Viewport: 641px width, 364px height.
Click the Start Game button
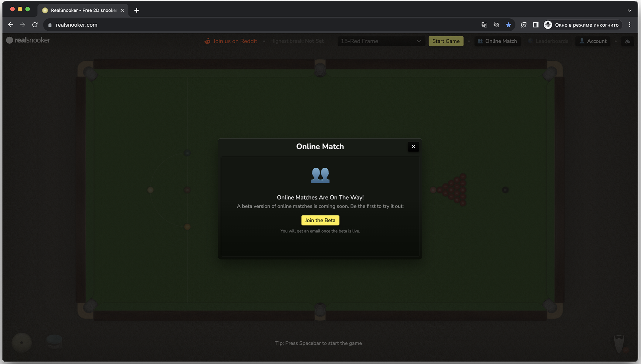coord(446,41)
